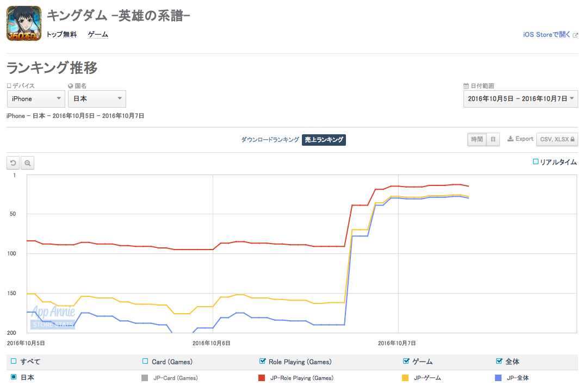The width and height of the screenshot is (588, 392).
Task: Click the 150 y-axis tick label
Action: pos(12,294)
